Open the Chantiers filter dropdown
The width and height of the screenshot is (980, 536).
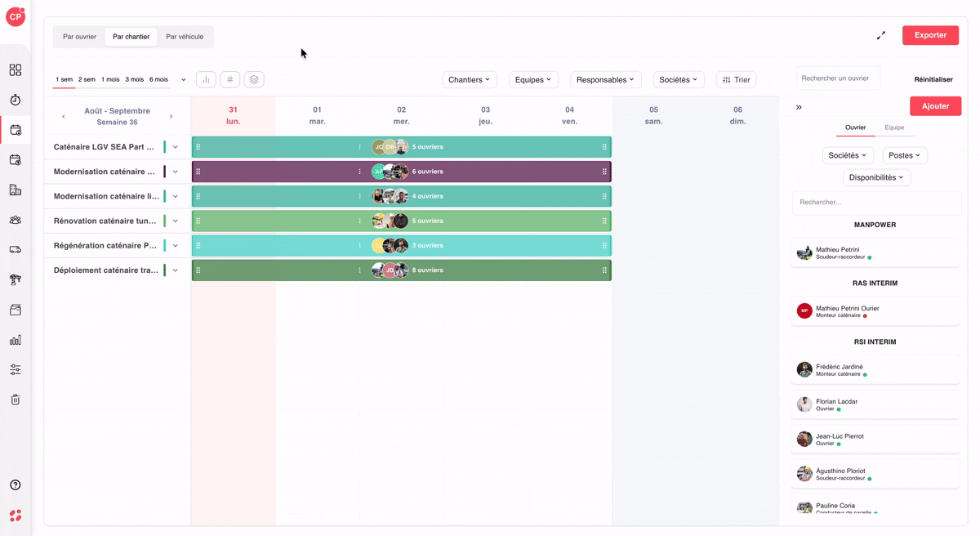(470, 79)
